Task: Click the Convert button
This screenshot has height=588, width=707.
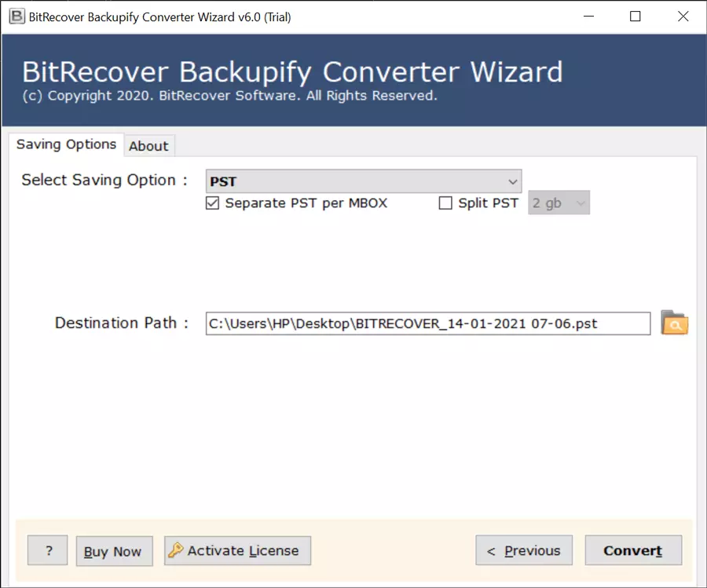Action: tap(633, 550)
